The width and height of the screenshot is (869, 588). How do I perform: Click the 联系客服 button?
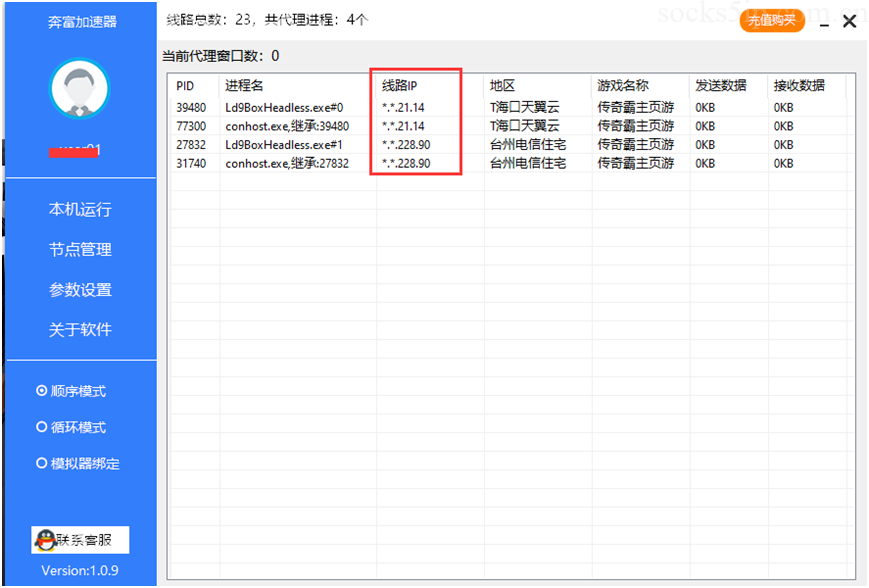(80, 541)
